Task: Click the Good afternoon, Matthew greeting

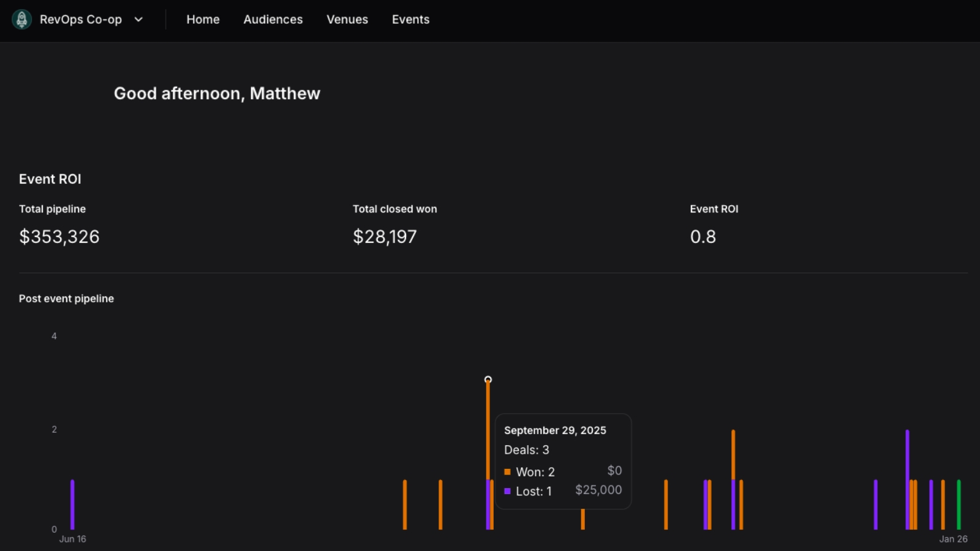Action: tap(217, 93)
